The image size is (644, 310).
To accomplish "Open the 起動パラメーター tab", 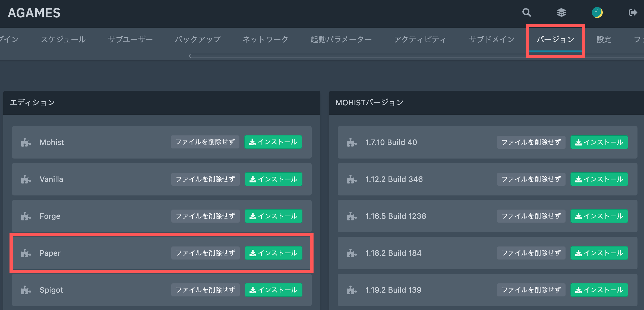I will point(341,39).
